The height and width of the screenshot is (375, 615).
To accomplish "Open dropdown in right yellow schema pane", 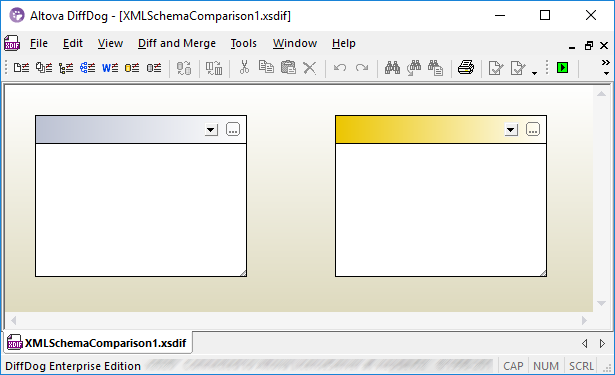I will (511, 129).
